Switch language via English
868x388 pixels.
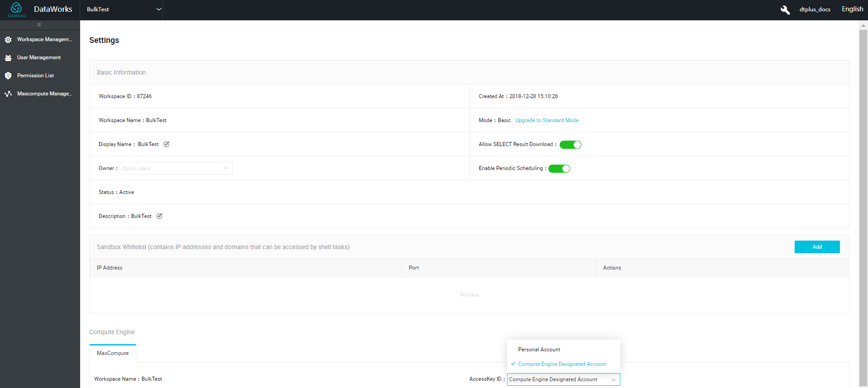tap(852, 9)
